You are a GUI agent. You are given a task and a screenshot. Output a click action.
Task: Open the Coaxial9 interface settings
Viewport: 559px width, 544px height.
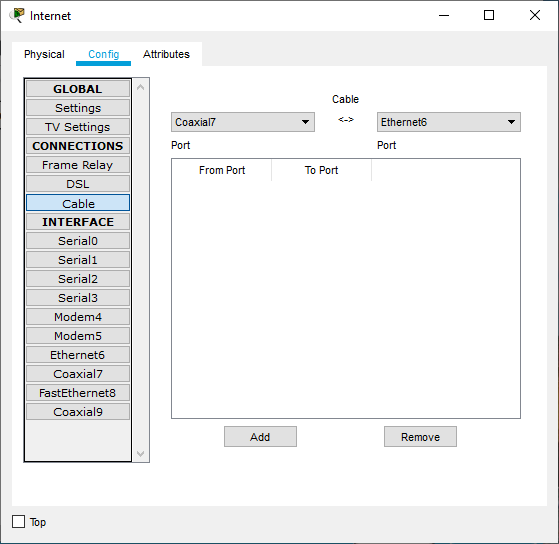(x=78, y=412)
